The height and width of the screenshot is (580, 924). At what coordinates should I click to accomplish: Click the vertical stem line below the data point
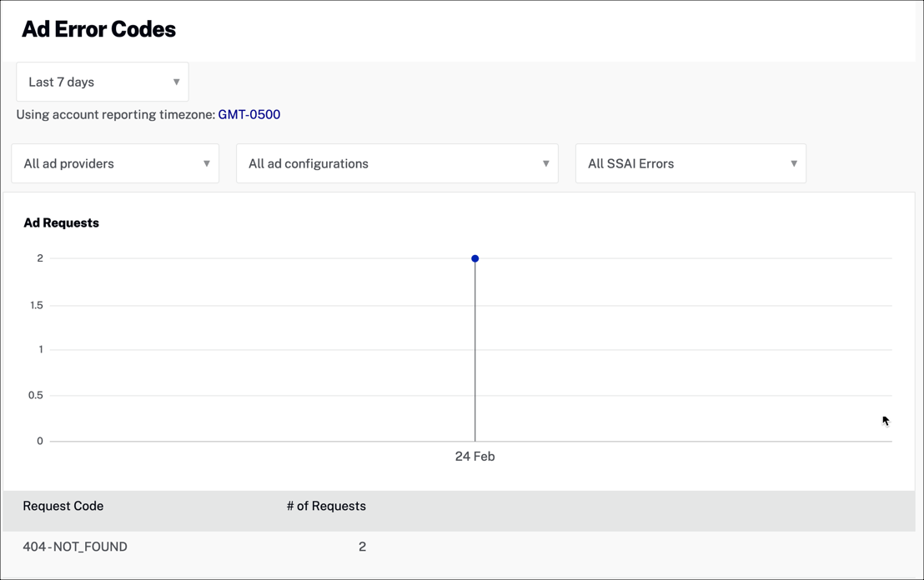pyautogui.click(x=475, y=350)
